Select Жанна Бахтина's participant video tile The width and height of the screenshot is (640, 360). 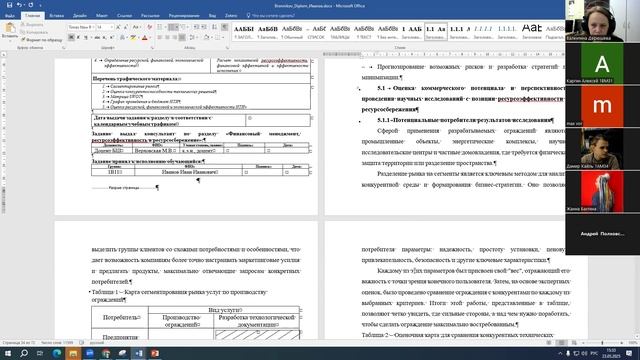point(602,192)
